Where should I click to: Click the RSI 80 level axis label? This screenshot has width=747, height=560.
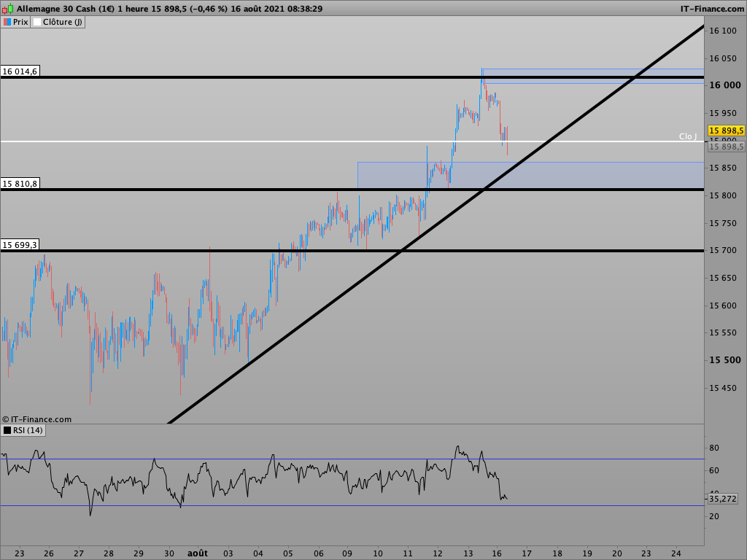(x=713, y=448)
